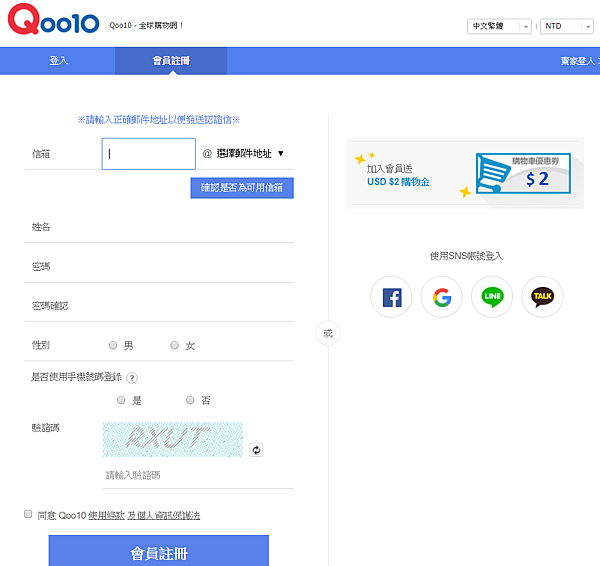The height and width of the screenshot is (566, 600).
Task: Sign in with Facebook icon
Action: pyautogui.click(x=391, y=297)
